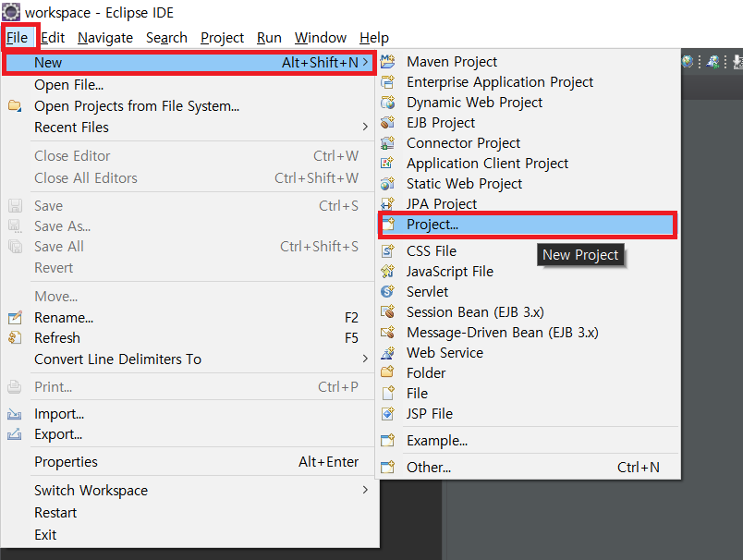Open the File menu
This screenshot has height=560, width=743.
17,38
